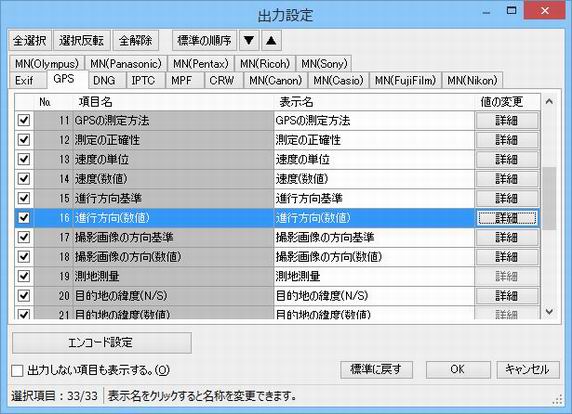Uncheck item 19 測地測量
Image resolution: width=572 pixels, height=414 pixels.
click(24, 276)
